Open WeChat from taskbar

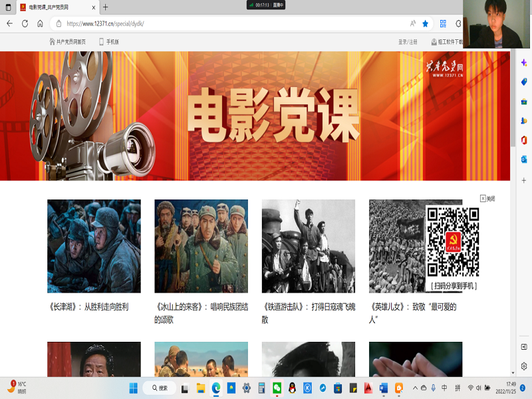coord(277,388)
